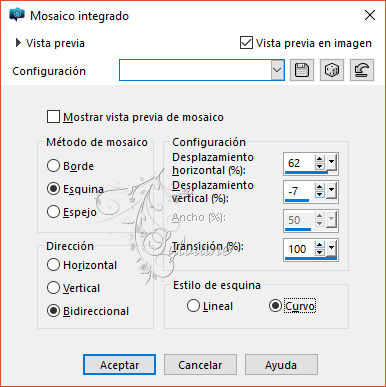Click the Cancelar button
Image resolution: width=386 pixels, height=387 pixels.
(200, 365)
